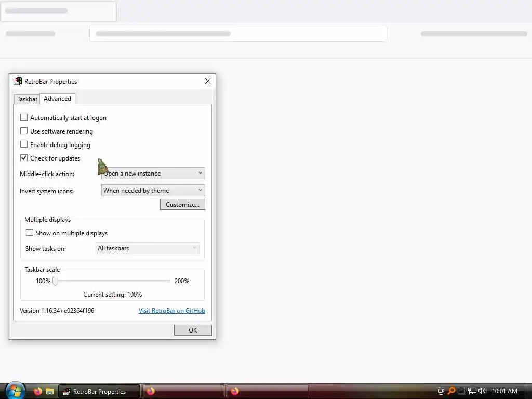Screen dimensions: 532x399
Task: Click the RetroBar icon in dialog title bar
Action: point(17,81)
